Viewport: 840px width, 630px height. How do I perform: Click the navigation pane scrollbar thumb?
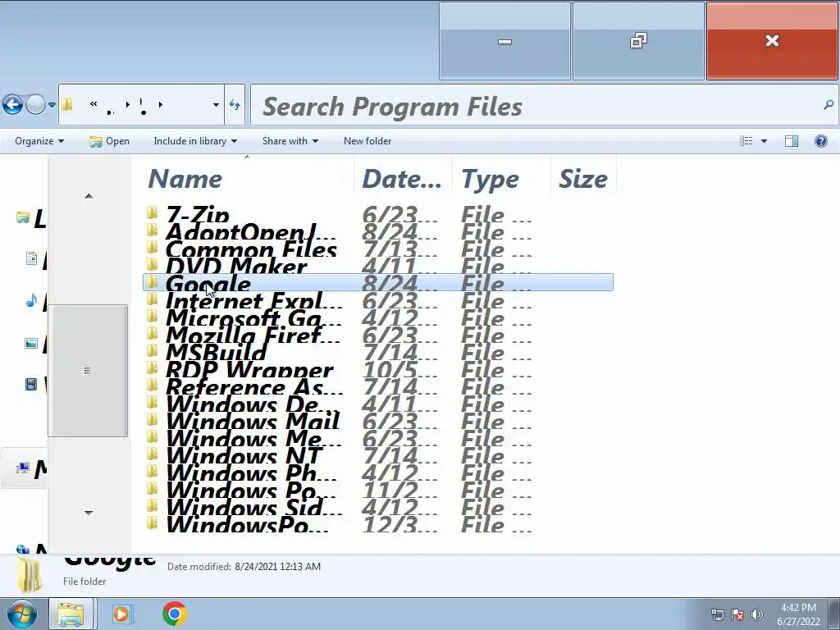click(x=88, y=371)
